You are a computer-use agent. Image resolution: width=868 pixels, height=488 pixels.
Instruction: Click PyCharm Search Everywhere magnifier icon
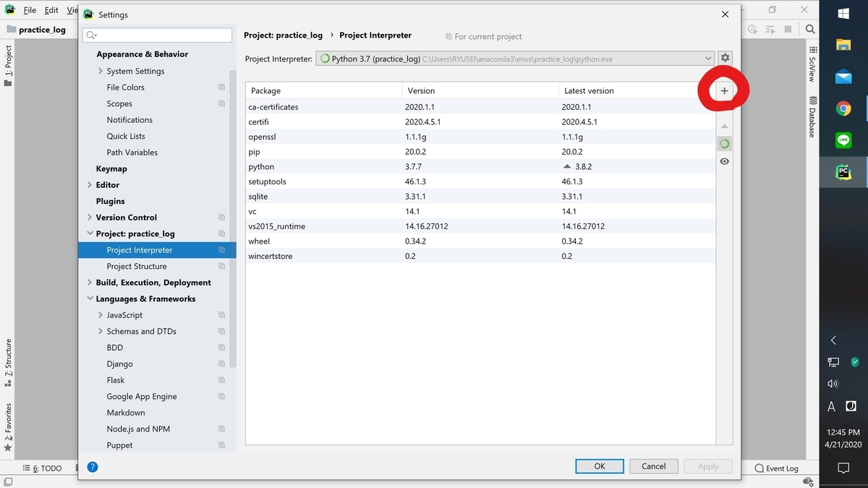pyautogui.click(x=811, y=30)
